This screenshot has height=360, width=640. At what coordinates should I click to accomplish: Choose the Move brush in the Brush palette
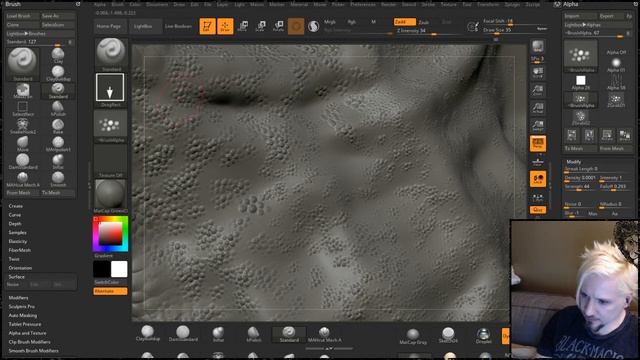point(22,144)
